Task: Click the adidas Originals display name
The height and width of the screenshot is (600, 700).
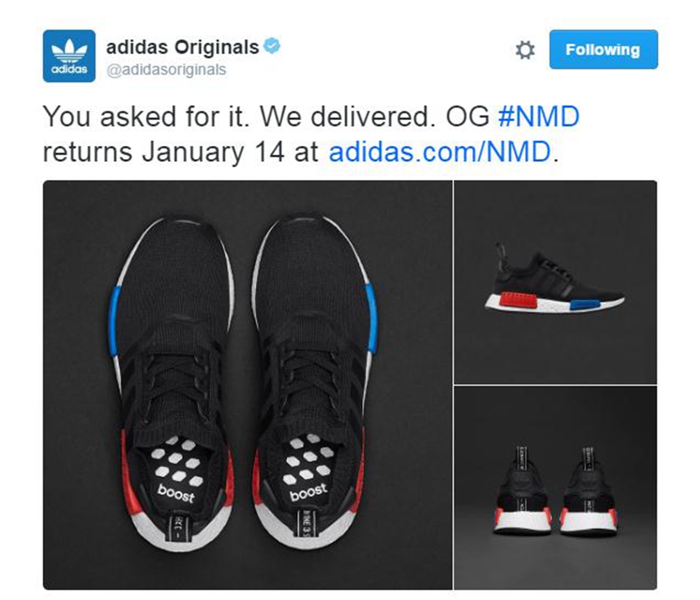Action: 182,47
